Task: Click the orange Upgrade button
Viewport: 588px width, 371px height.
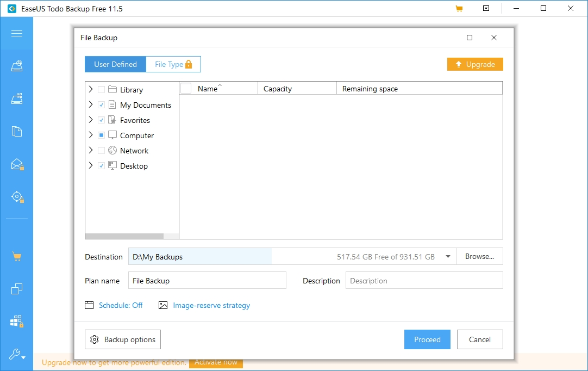Action: (x=475, y=64)
